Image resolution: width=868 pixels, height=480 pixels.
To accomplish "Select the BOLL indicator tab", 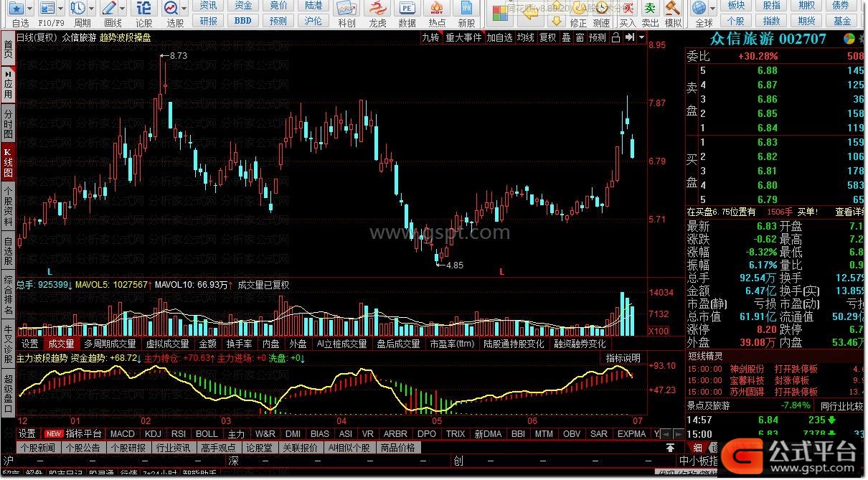I will (x=207, y=433).
